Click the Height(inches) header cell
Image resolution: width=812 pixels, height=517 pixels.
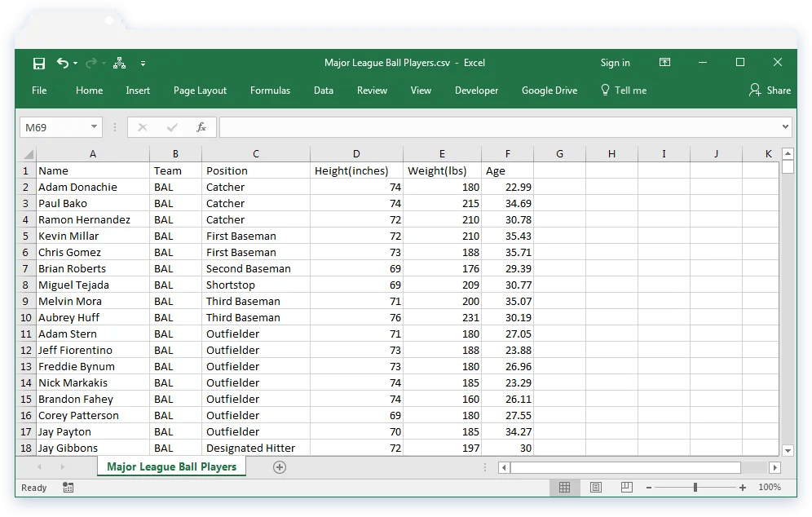[x=356, y=171]
